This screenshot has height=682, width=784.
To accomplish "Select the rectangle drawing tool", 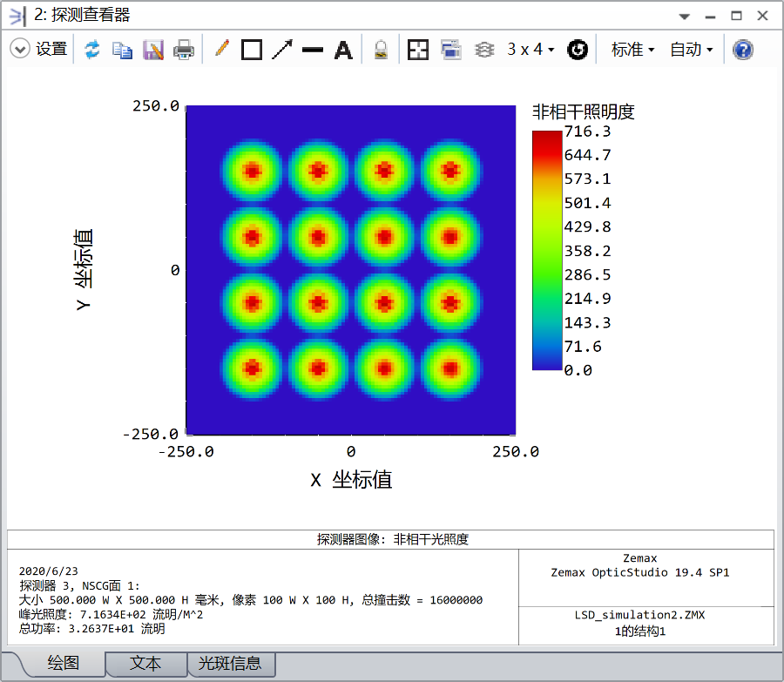I will tap(252, 50).
